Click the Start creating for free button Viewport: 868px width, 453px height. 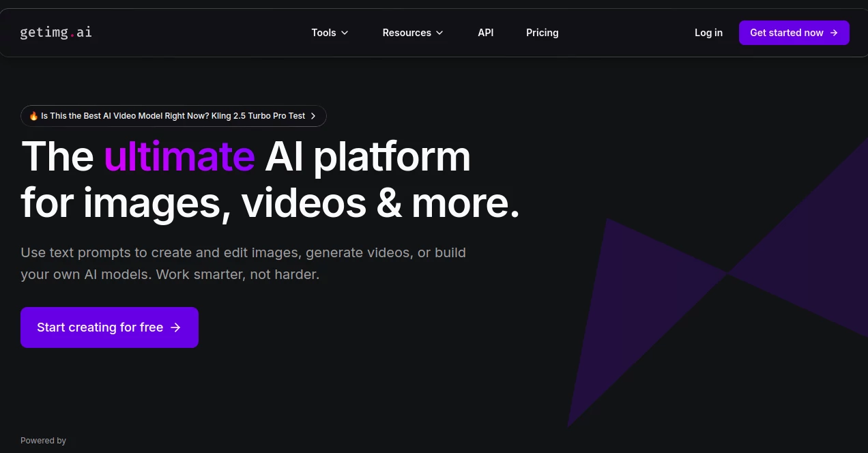tap(109, 327)
